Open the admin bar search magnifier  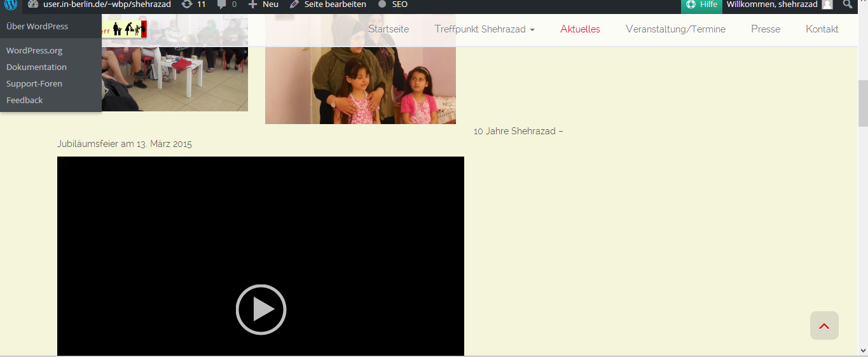tap(847, 4)
